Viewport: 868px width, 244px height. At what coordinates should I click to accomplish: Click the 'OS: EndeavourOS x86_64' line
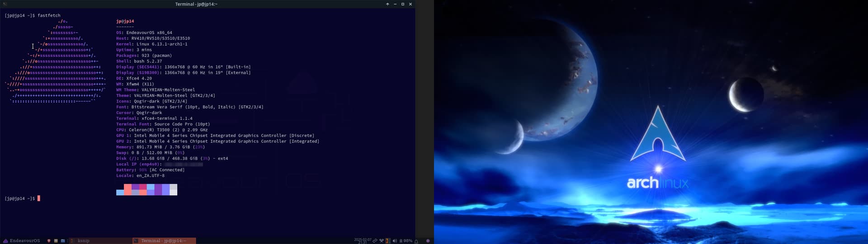point(144,33)
